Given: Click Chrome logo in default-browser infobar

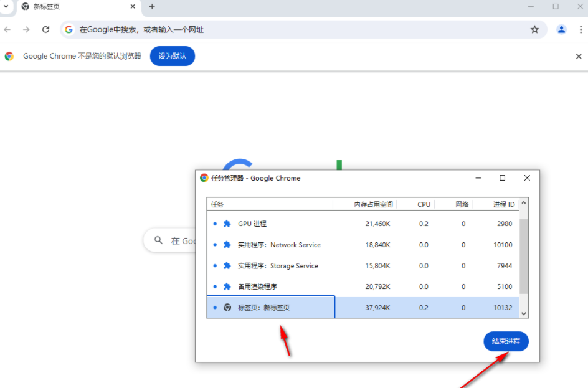Looking at the screenshot, I should [9, 56].
